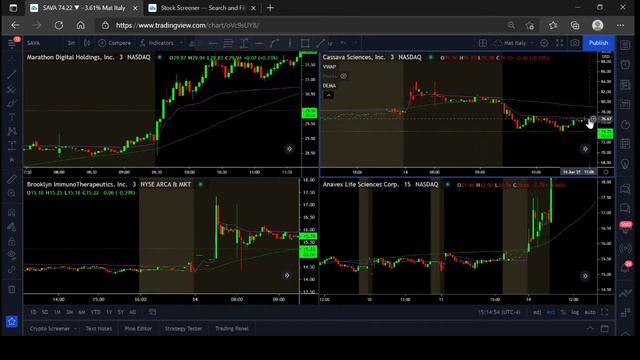Select the YTD date range

point(96,312)
